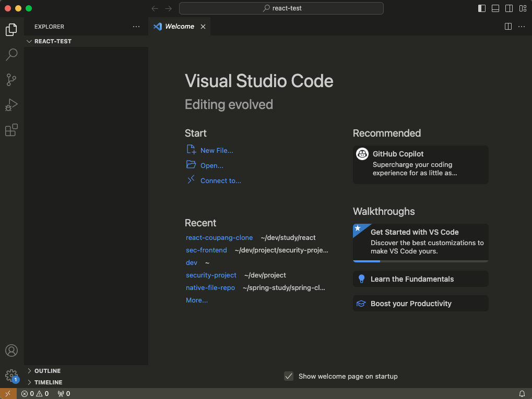Screen dimensions: 532x399
Task: Click the ~/dev/project path text
Action: [x=265, y=275]
